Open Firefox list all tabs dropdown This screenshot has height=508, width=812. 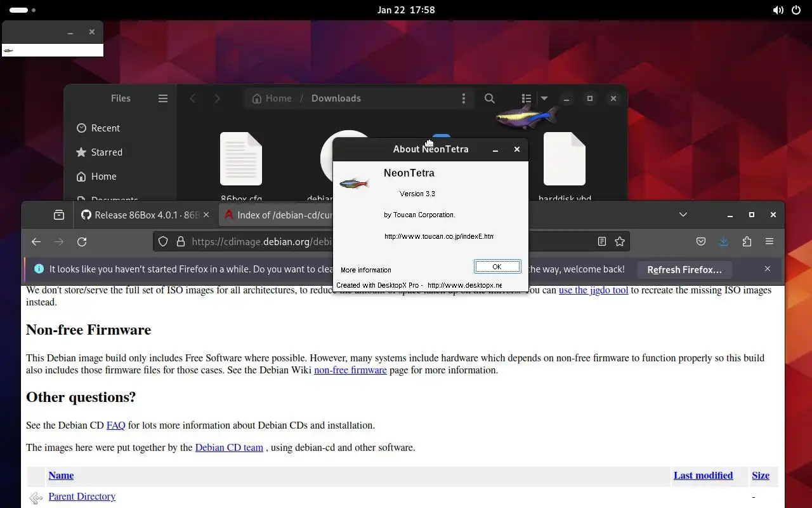(x=683, y=215)
